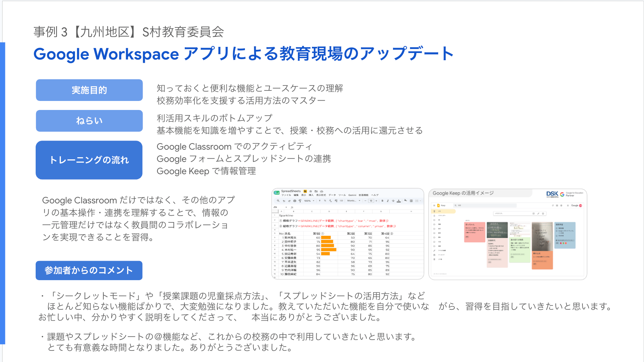Click the cloud save status icon in SpreadSheets
Viewport: 644px width, 362px height.
coord(322,191)
